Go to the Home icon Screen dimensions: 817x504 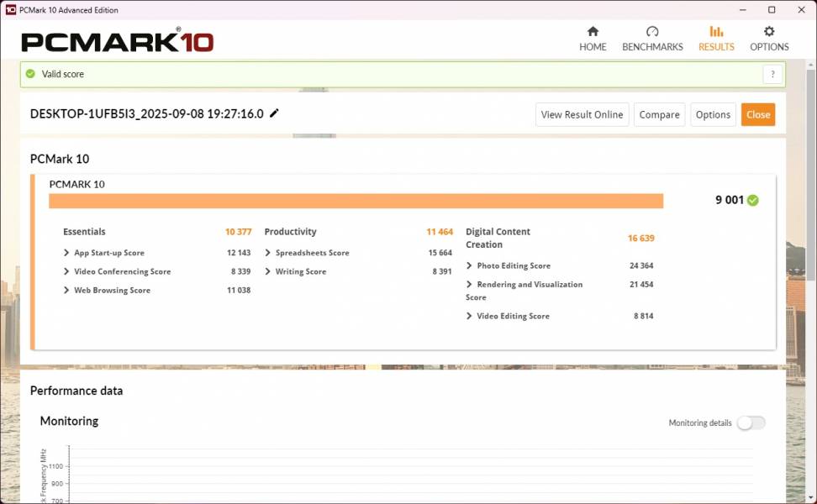pos(593,32)
